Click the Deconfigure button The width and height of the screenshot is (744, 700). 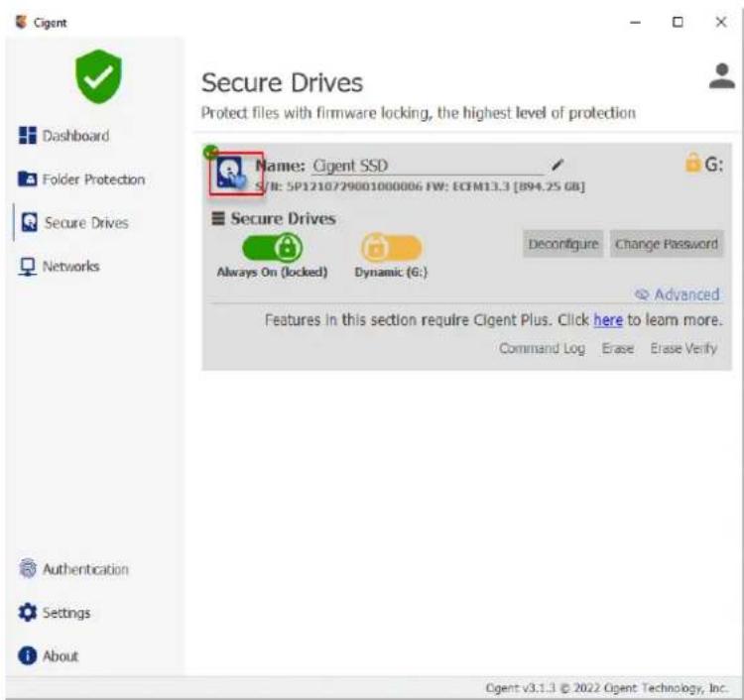[x=563, y=244]
